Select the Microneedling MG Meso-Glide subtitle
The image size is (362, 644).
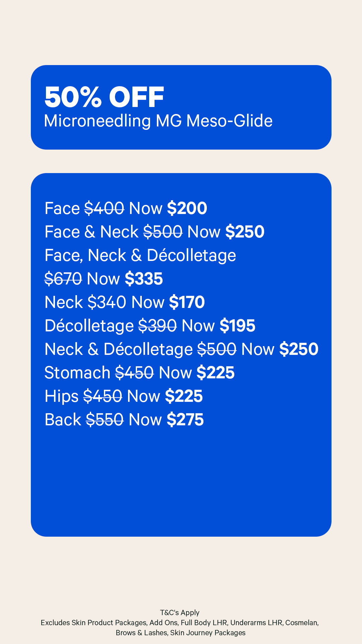tap(158, 121)
